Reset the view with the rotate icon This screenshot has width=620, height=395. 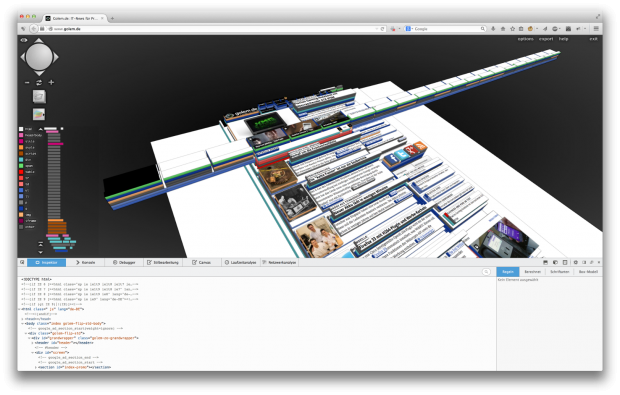coord(39,83)
